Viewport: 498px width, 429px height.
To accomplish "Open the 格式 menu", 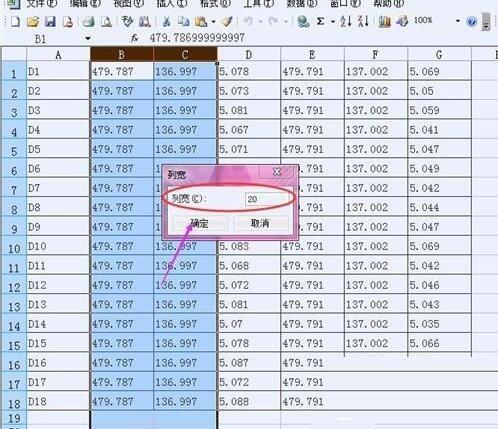I will 215,4.
